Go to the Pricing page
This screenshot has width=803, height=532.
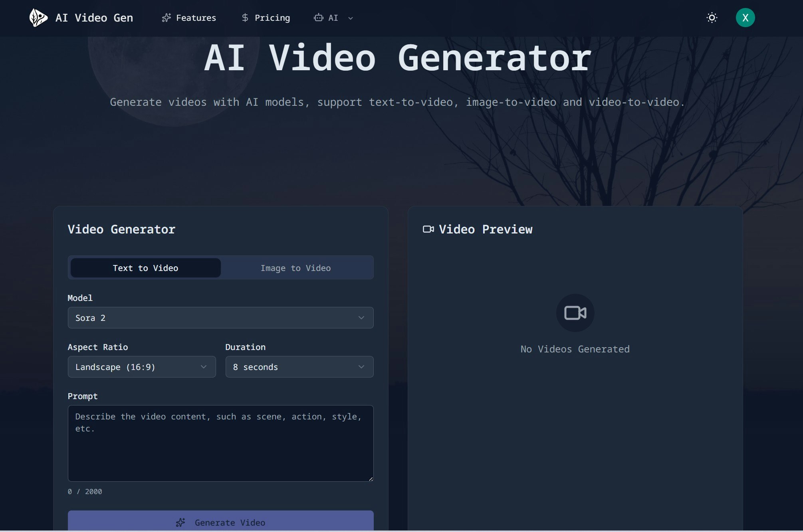tap(272, 18)
